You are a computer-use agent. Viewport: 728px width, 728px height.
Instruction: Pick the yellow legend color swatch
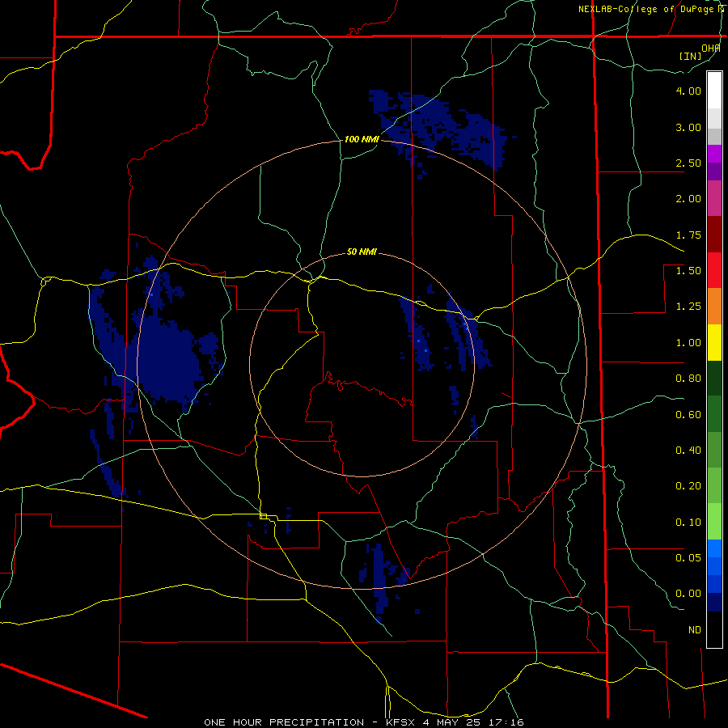click(714, 342)
